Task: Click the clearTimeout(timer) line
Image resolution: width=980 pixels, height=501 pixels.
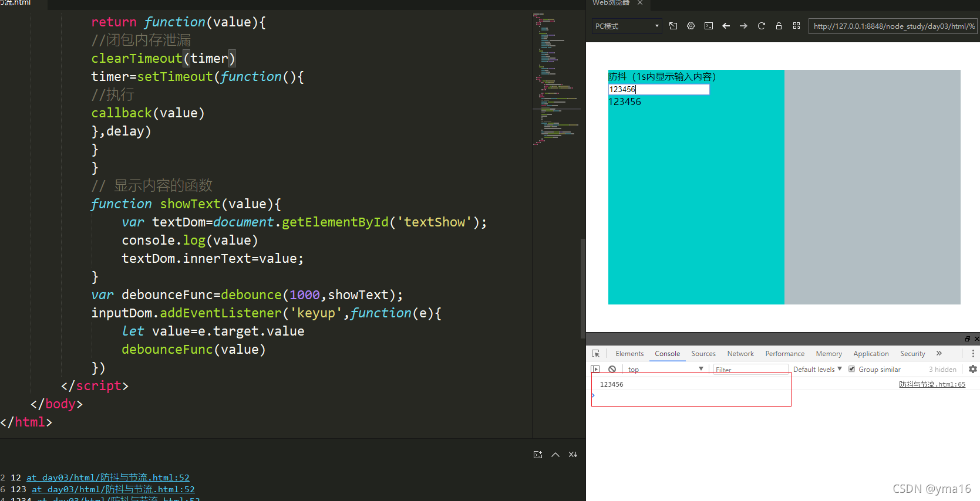Action: coord(163,59)
